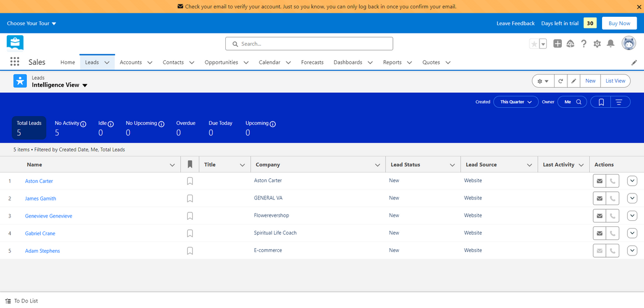Show row actions for Adam Stephens
This screenshot has height=308, width=644.
[x=632, y=250]
